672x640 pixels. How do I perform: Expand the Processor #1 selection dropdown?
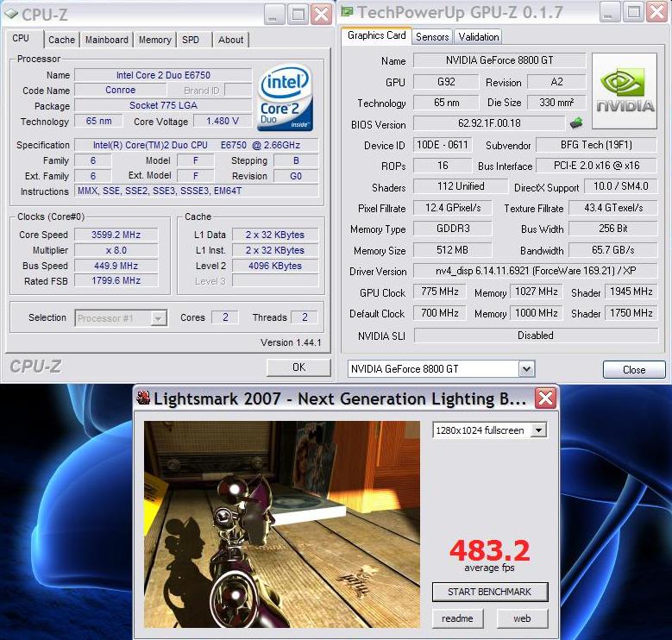[x=158, y=318]
